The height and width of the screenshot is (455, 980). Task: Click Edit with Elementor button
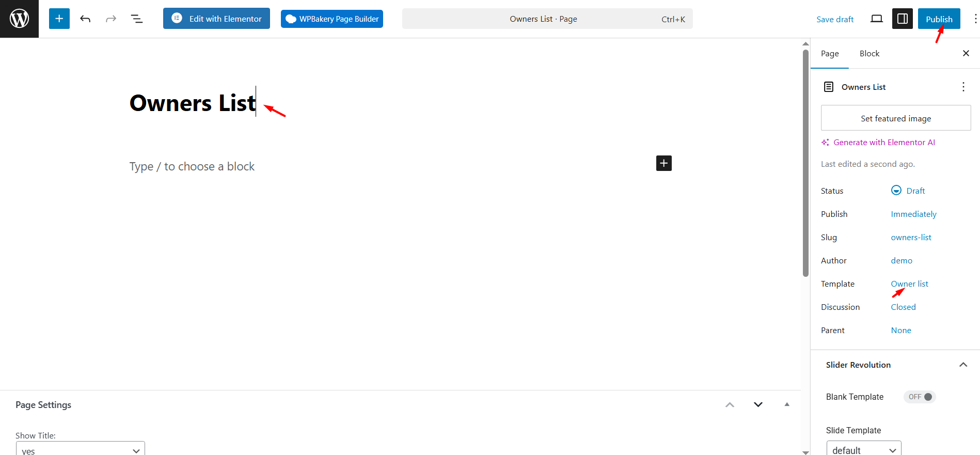pyautogui.click(x=216, y=19)
